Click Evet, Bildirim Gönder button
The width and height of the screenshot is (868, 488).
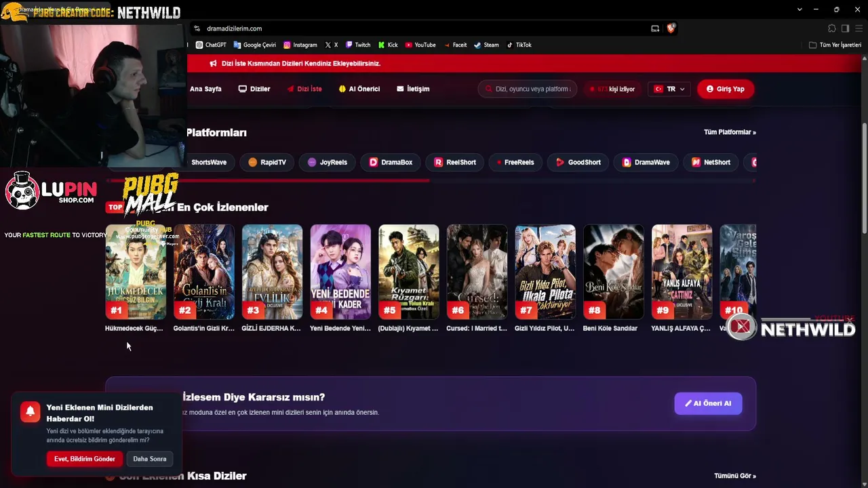[85, 459]
